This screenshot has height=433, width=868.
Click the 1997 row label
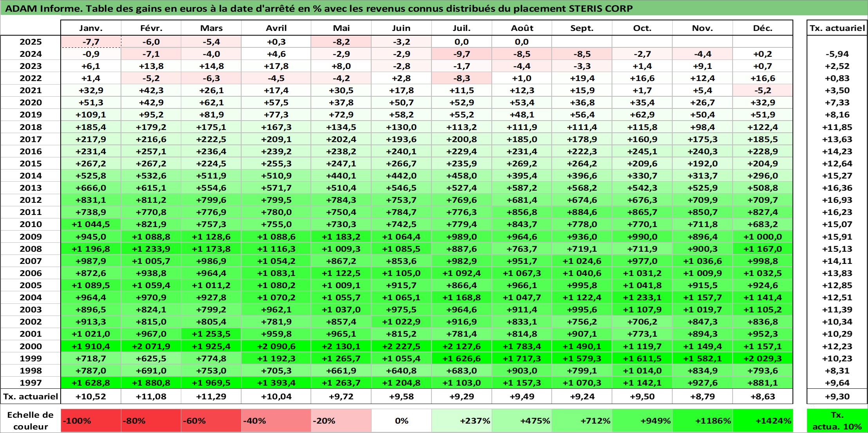(31, 383)
